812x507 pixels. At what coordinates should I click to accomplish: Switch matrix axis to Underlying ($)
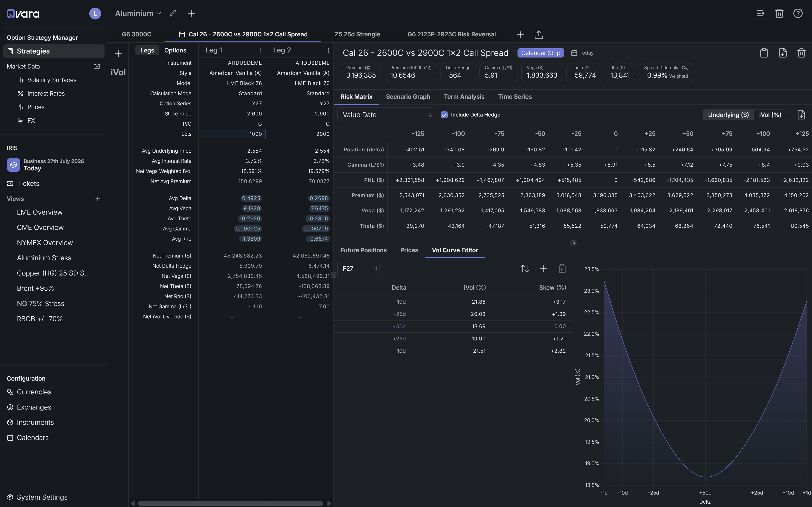(728, 115)
